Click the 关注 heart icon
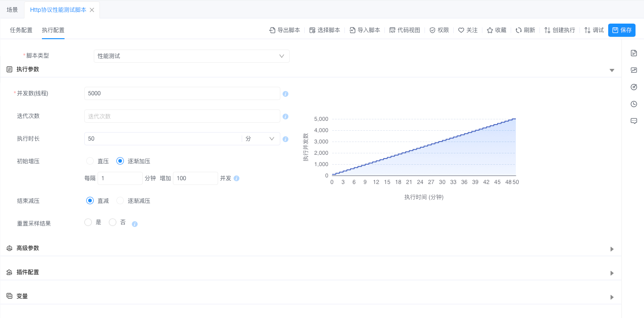The height and width of the screenshot is (318, 644). 461,30
